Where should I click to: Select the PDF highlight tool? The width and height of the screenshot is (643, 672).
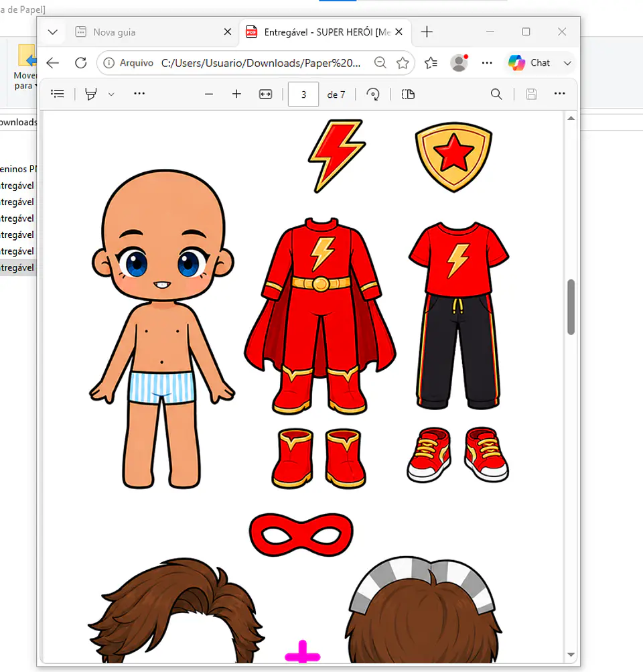(x=91, y=94)
